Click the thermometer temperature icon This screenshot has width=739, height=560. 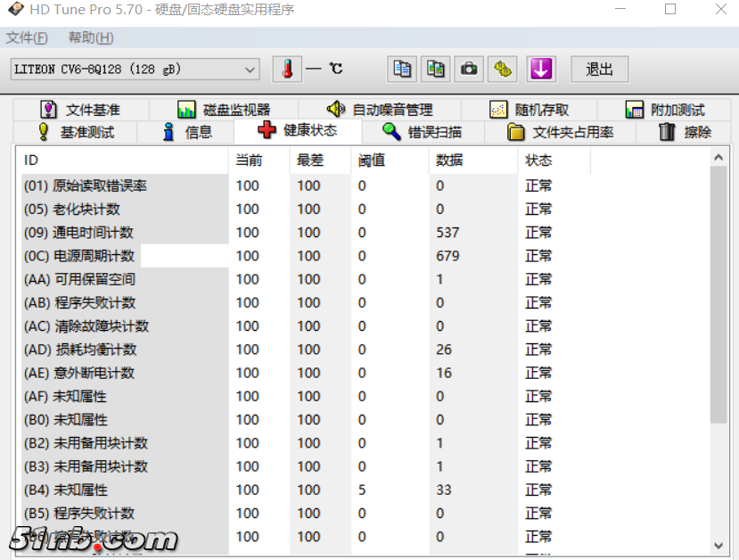click(287, 69)
